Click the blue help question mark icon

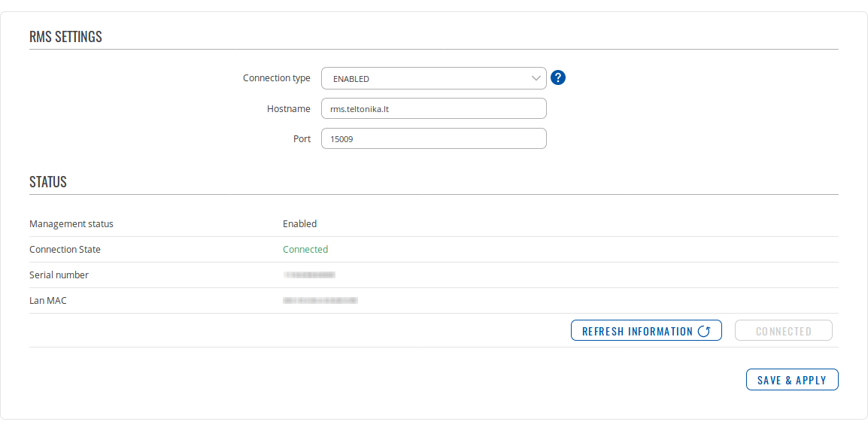[558, 77]
